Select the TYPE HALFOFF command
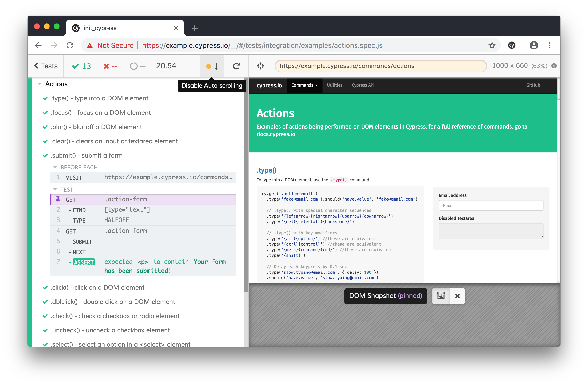The height and width of the screenshot is (386, 588). 143,221
